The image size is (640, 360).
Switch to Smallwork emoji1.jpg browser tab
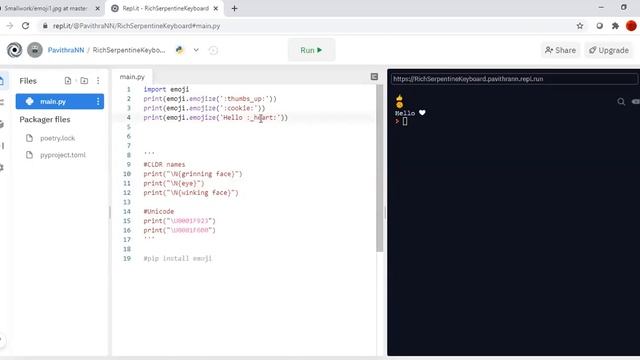click(x=46, y=8)
